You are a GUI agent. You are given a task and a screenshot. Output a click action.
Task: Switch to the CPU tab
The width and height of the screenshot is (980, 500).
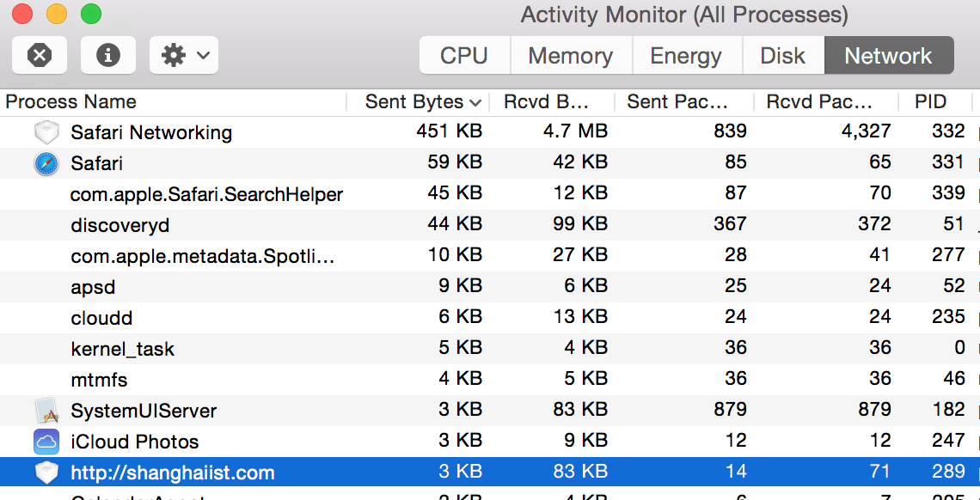[x=464, y=56]
